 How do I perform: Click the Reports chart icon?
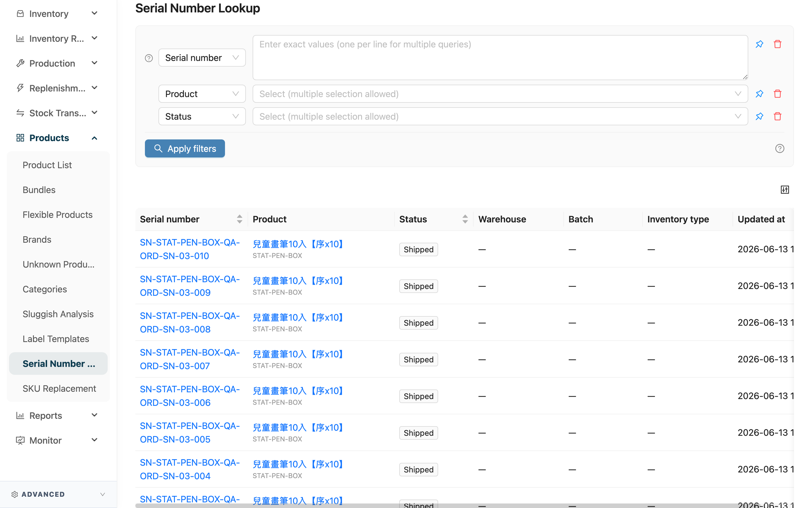20,416
